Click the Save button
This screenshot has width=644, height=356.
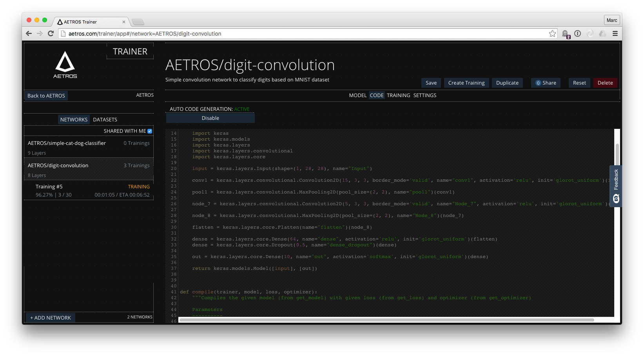[x=431, y=83]
